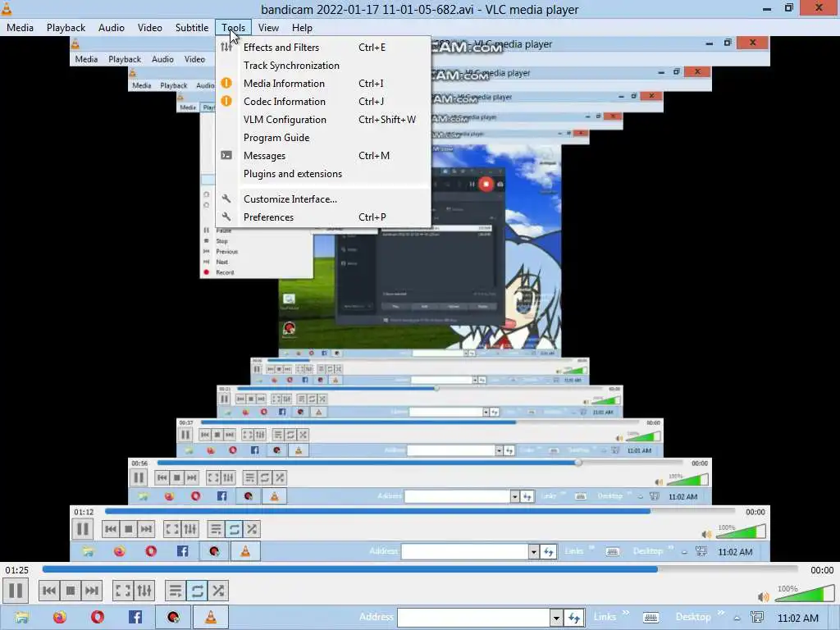Open the Media menu
840x630 pixels.
[x=20, y=28]
